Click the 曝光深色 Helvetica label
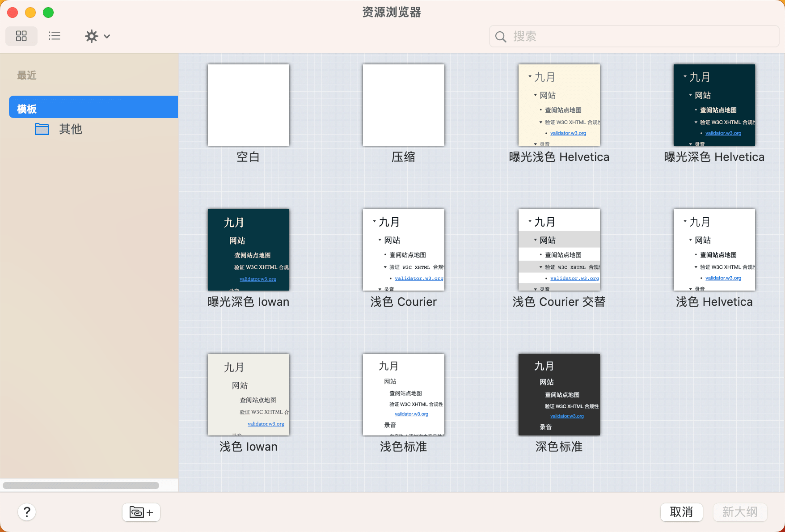This screenshot has width=785, height=532. (x=714, y=157)
